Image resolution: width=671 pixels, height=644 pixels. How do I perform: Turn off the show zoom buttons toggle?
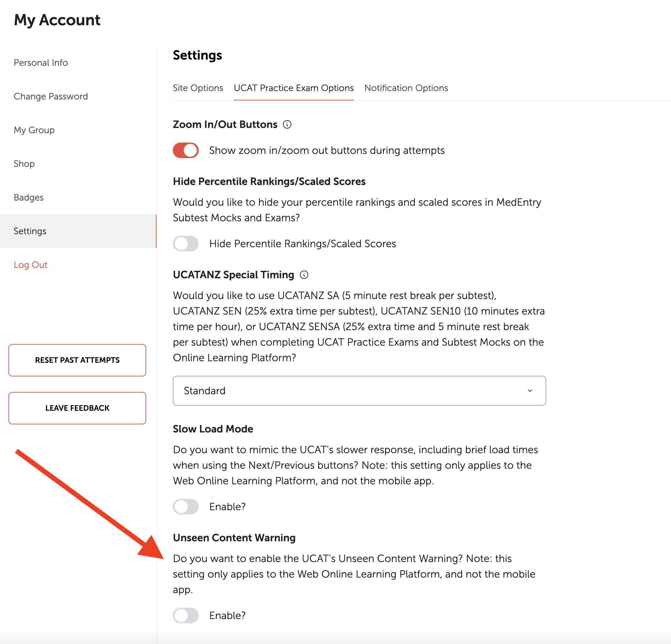pyautogui.click(x=185, y=150)
